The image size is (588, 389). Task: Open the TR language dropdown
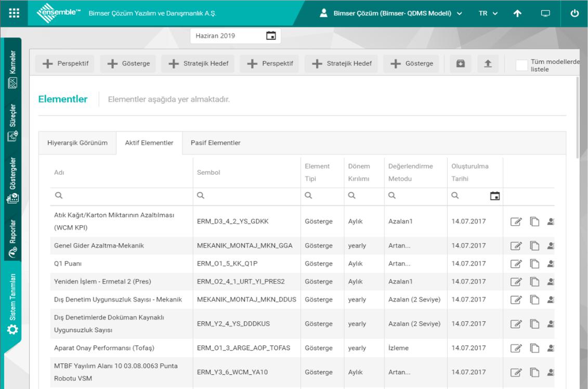488,14
